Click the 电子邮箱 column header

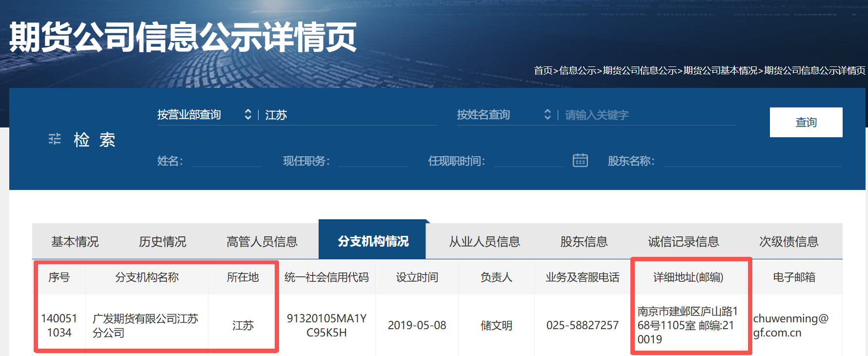(794, 277)
